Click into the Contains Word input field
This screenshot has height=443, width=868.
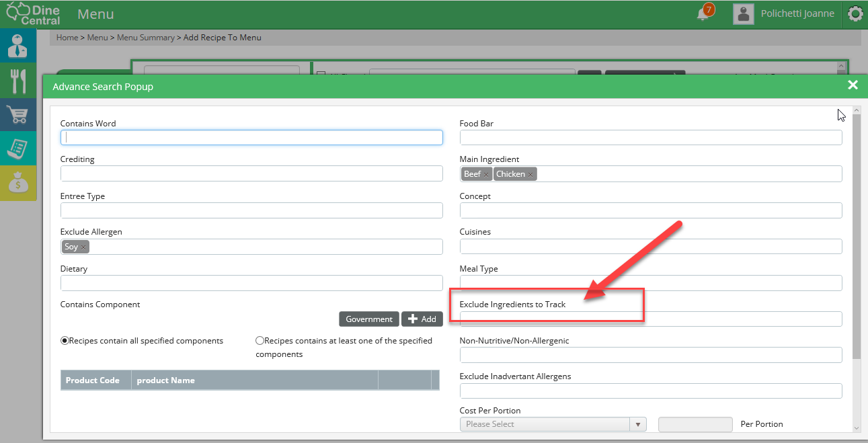(x=251, y=138)
